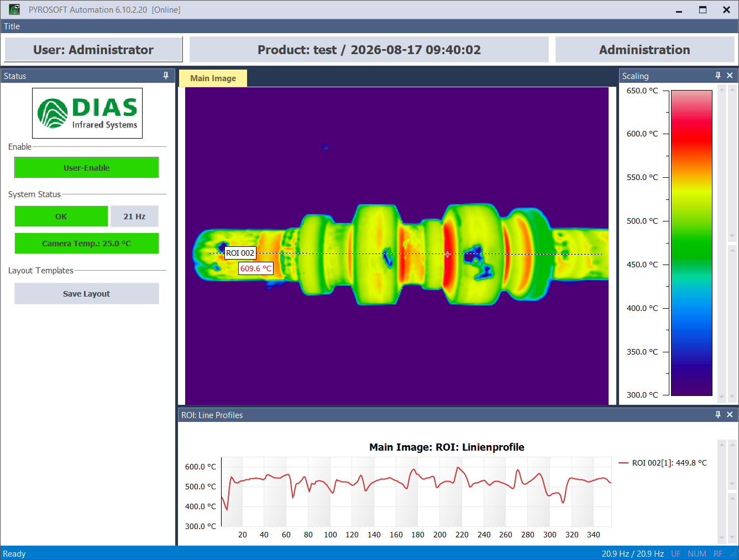Pin the Status panel with its pushpin icon
Screen dimensions: 739x560
tap(166, 76)
